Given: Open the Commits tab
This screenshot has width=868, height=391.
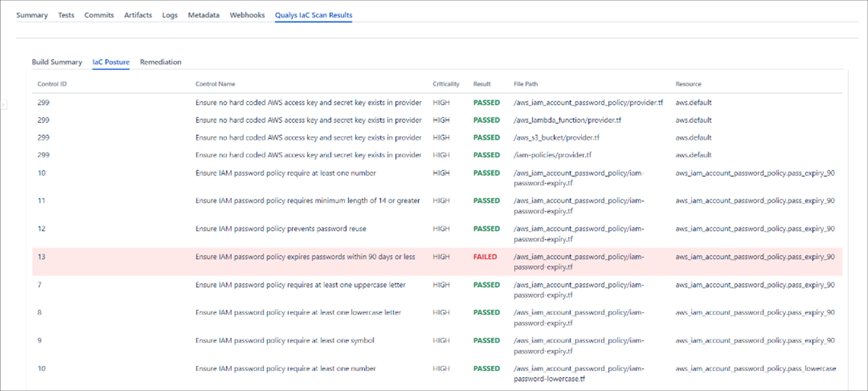Looking at the screenshot, I should click(99, 15).
